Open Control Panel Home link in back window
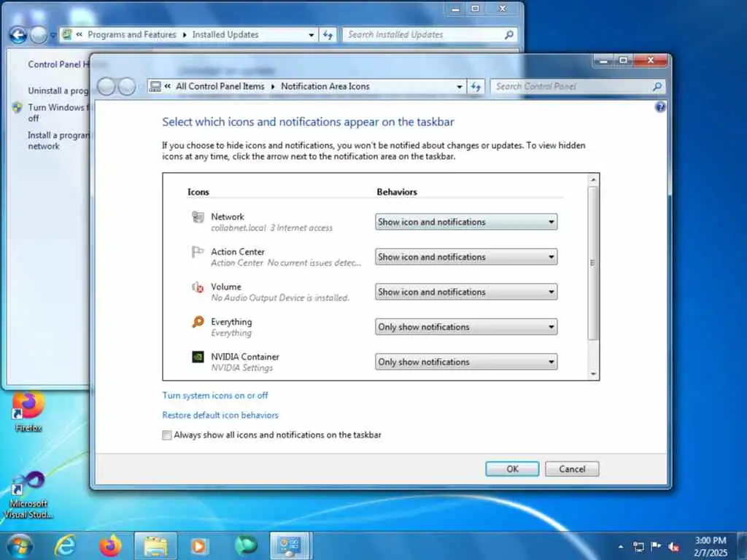Screen dimensions: 747x560 point(58,64)
